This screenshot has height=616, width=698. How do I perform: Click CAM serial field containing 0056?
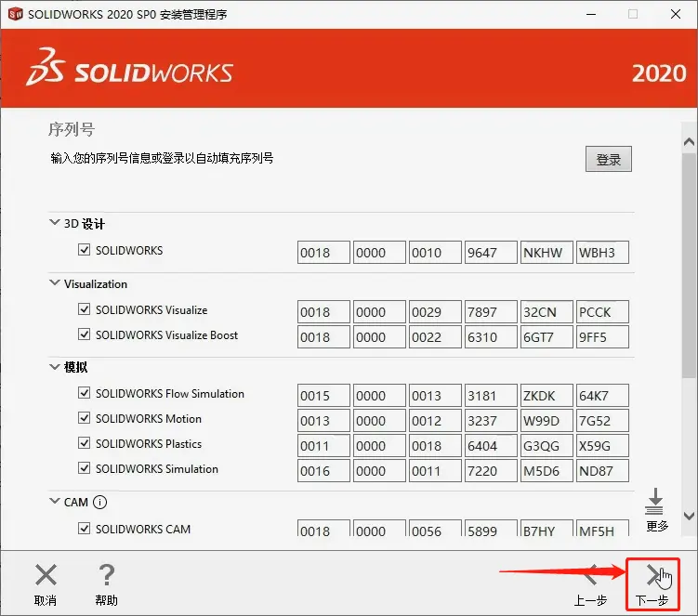pos(435,529)
